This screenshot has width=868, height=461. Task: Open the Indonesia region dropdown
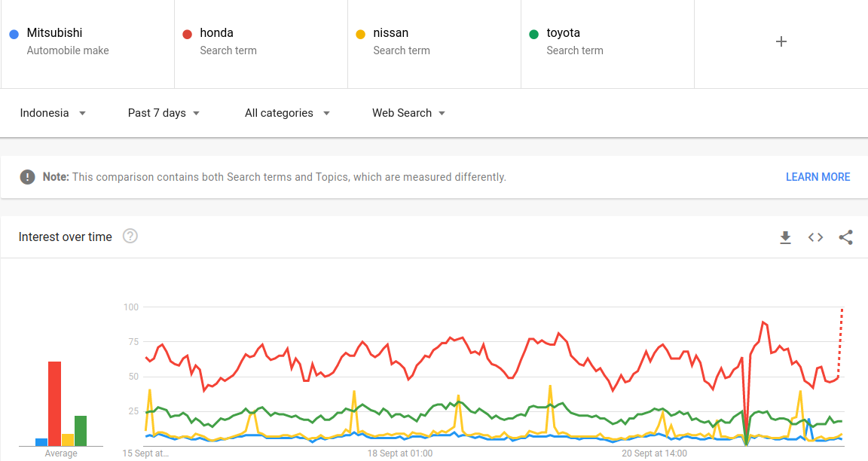click(53, 113)
